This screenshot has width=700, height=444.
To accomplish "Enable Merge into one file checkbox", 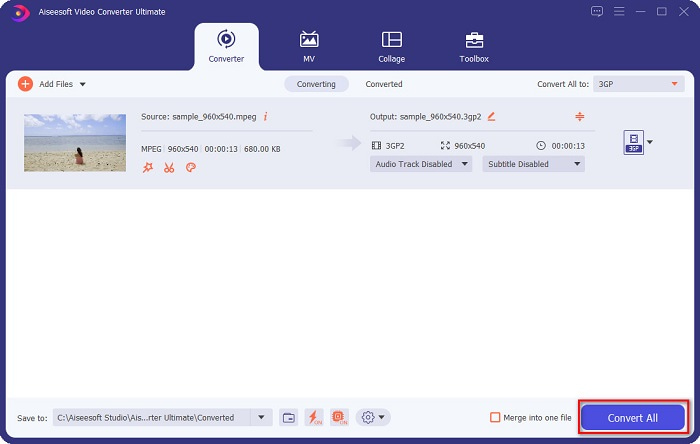I will click(495, 417).
